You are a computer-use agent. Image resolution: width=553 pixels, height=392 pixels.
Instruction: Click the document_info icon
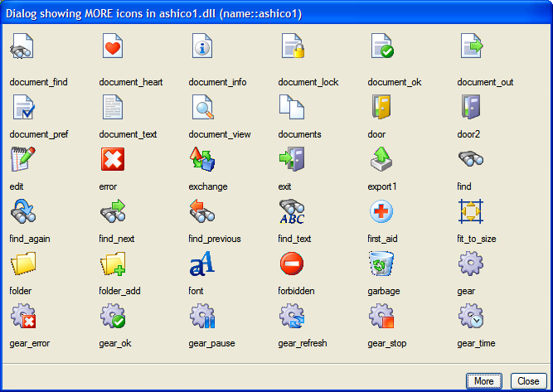click(202, 48)
